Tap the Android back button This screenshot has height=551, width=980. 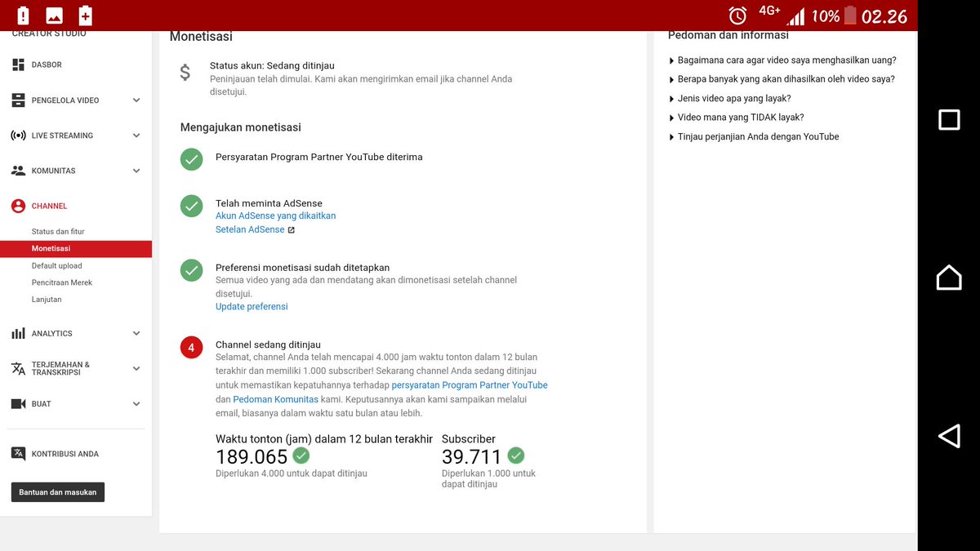949,436
